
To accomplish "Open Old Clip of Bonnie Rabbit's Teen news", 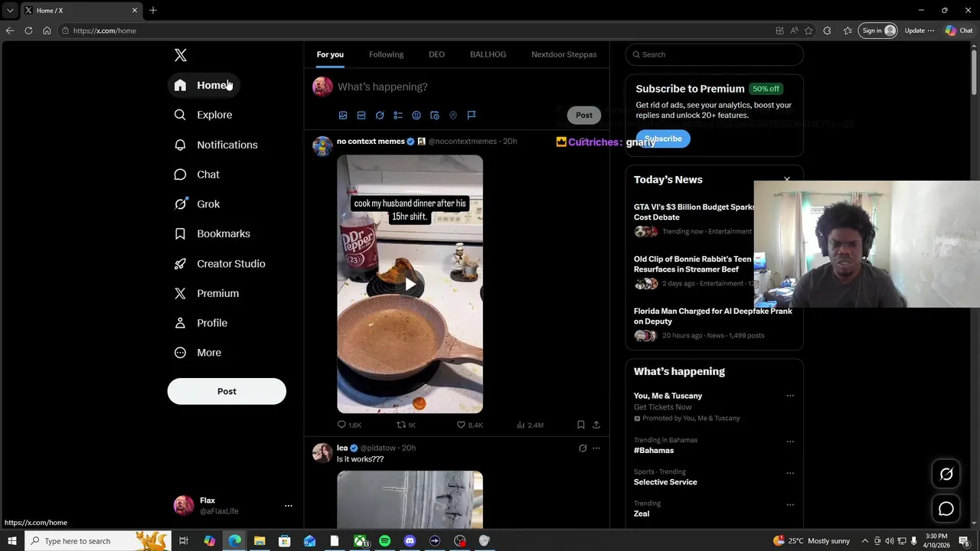I will tap(693, 264).
